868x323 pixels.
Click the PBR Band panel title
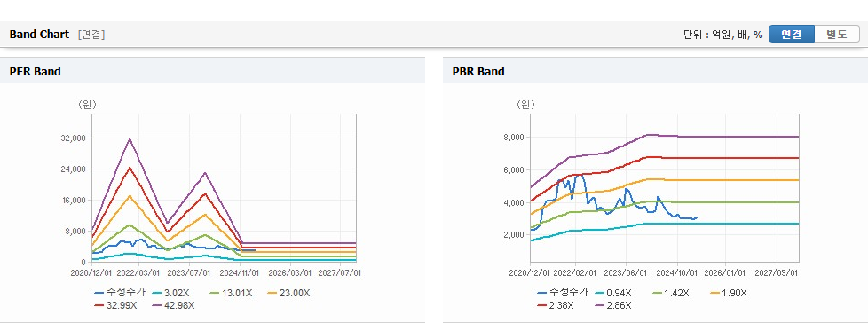(478, 71)
